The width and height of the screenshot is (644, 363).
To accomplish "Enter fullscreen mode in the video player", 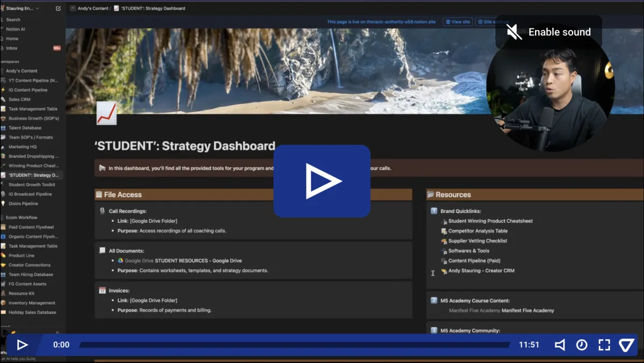I will pos(604,345).
